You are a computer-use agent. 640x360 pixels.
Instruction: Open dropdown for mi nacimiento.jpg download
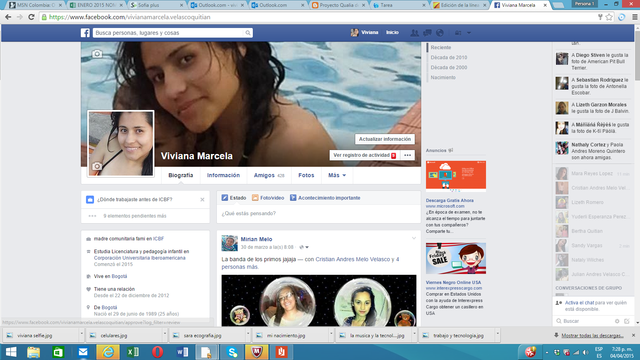pyautogui.click(x=331, y=335)
